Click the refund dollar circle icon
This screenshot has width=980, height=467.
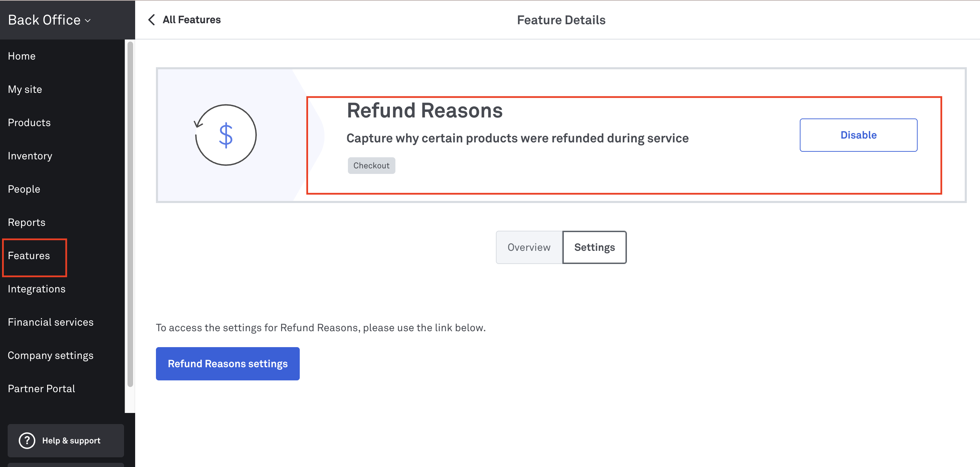226,135
